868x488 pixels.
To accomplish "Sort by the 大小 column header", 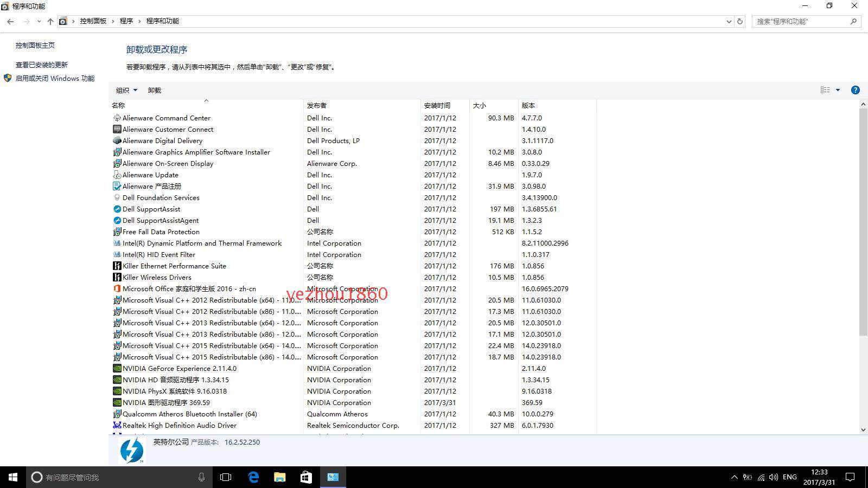I will 494,105.
